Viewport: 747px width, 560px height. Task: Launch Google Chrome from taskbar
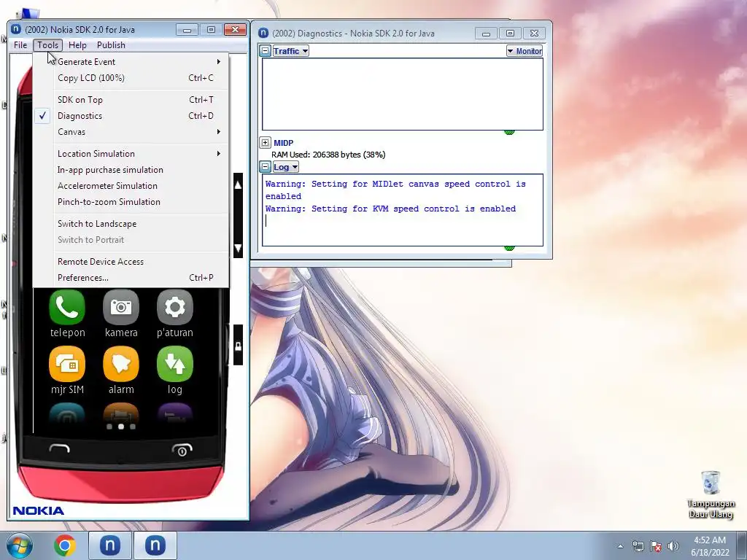click(65, 545)
